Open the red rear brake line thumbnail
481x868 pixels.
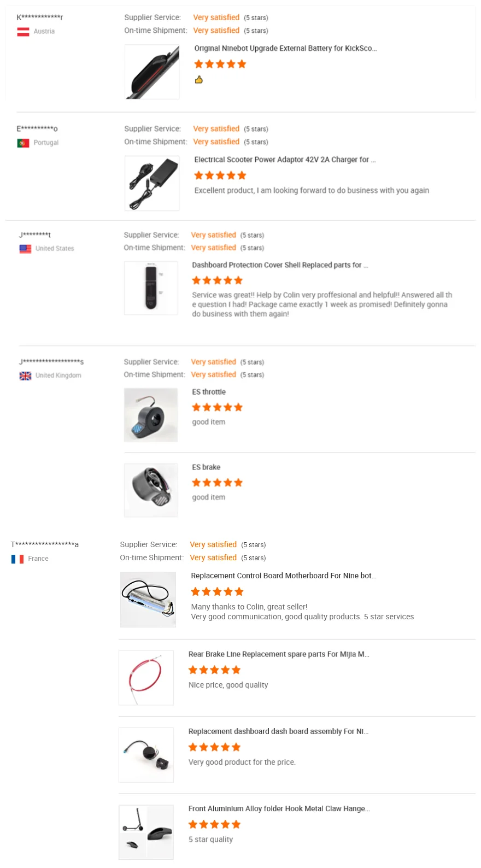tap(146, 678)
